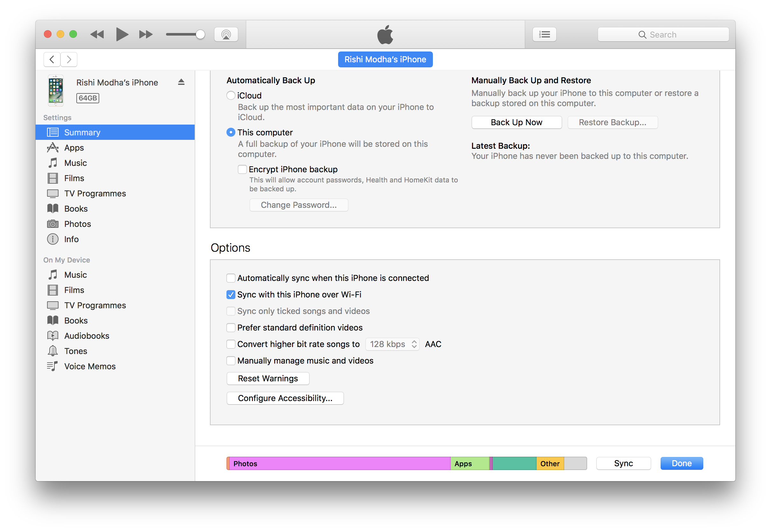Open Music under On My Device
This screenshot has height=532, width=771.
click(115, 275)
